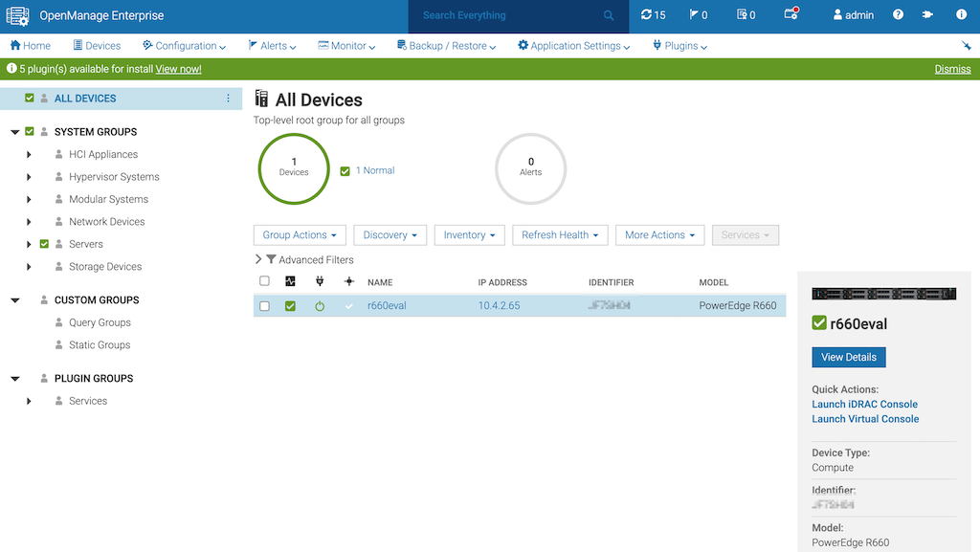
Task: Click the r660eval server thumbnail image
Action: pos(883,294)
